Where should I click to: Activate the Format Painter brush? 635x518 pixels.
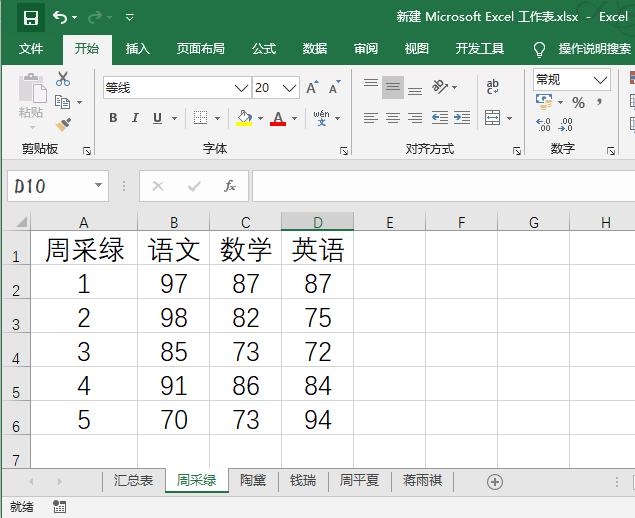click(x=63, y=125)
